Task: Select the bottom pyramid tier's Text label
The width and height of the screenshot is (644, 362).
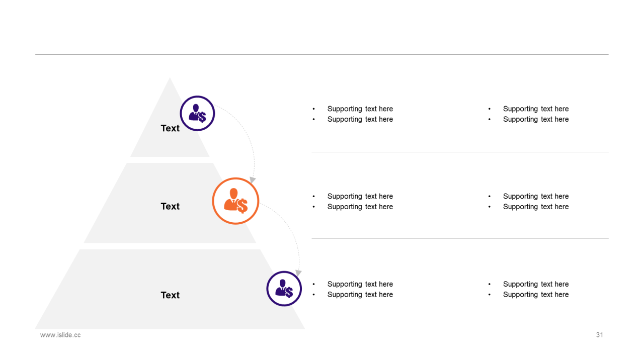Action: (x=170, y=295)
